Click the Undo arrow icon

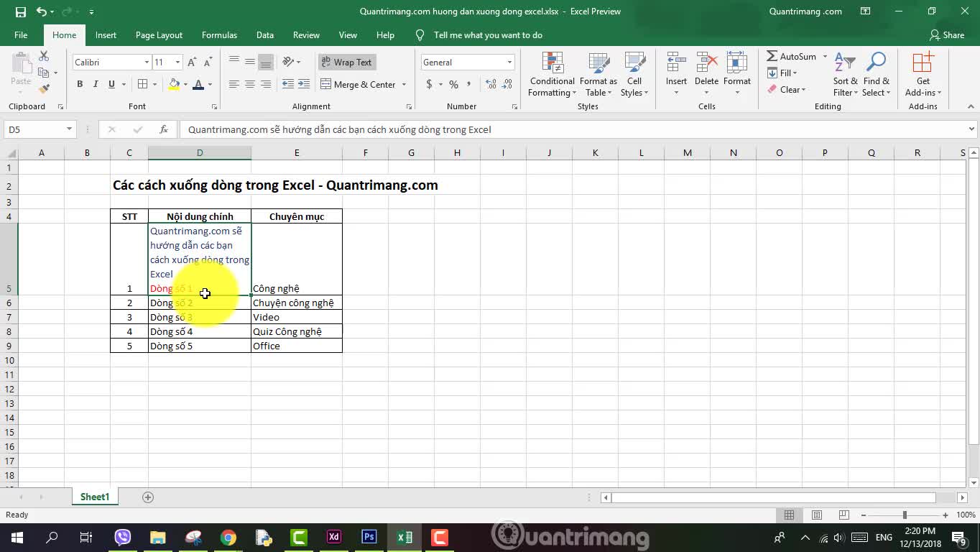pyautogui.click(x=41, y=11)
